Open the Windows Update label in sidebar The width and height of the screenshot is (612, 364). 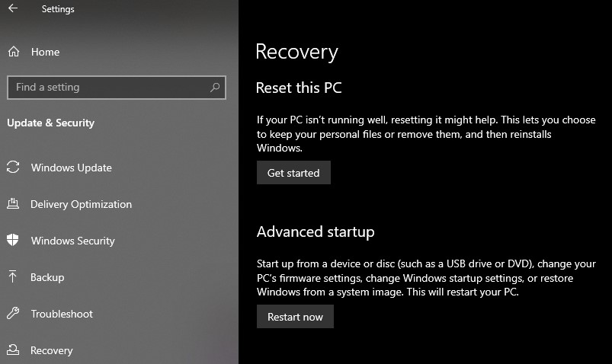[71, 168]
